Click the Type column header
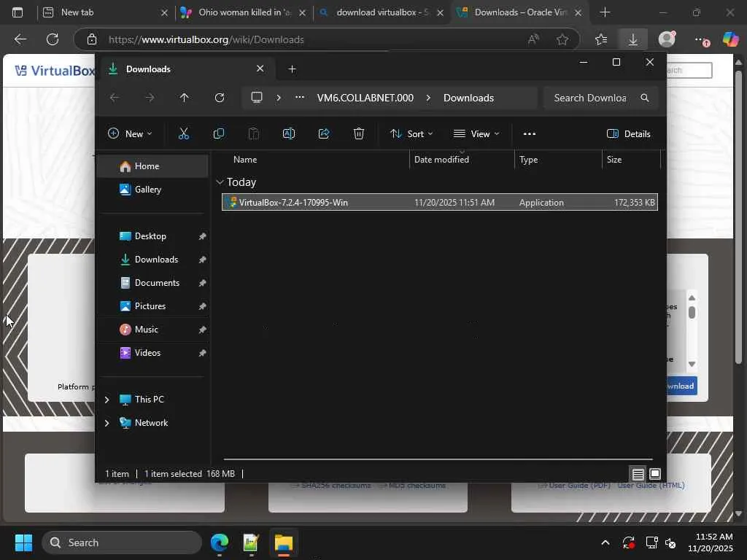Screen dimensions: 747x560 (558, 160)
